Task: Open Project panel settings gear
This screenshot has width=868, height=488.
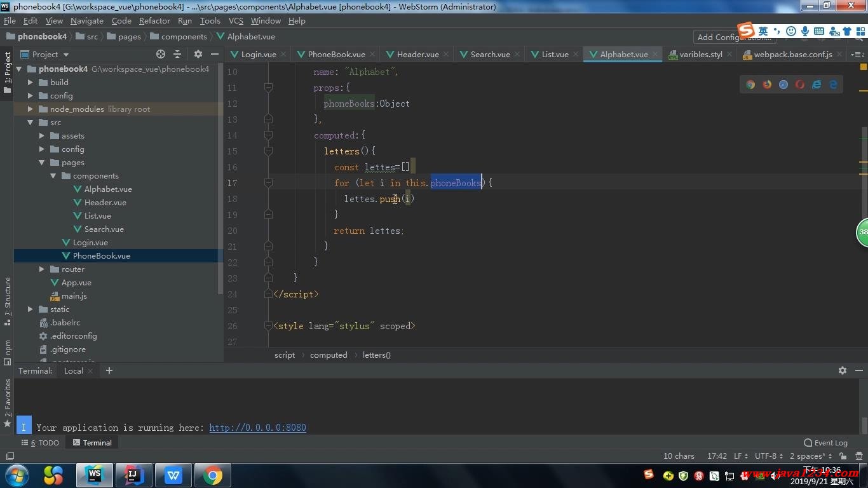Action: (198, 54)
